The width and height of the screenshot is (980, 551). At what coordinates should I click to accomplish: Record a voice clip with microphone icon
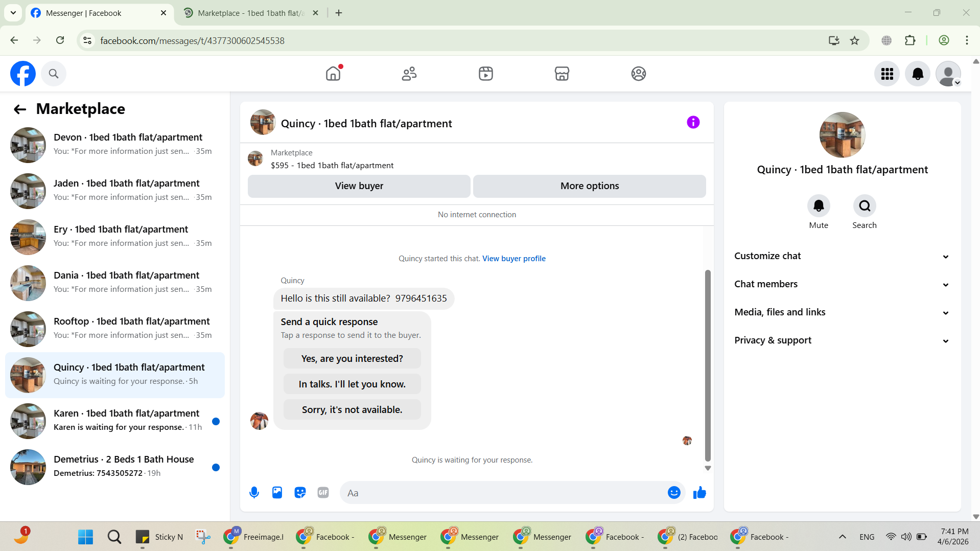tap(254, 493)
